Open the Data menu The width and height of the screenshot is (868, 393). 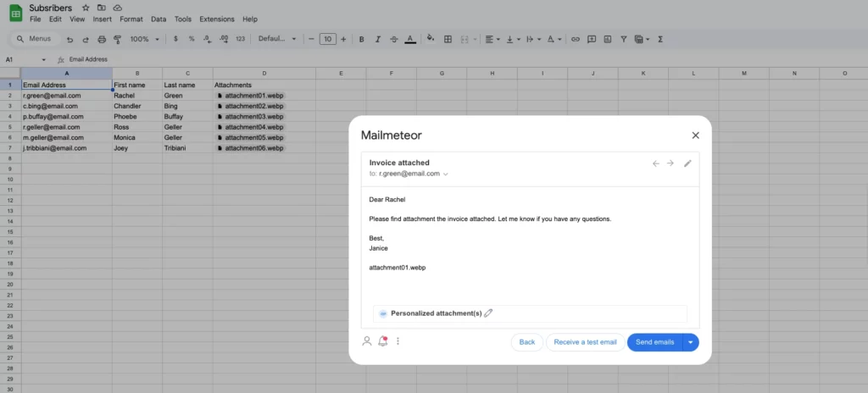point(159,19)
